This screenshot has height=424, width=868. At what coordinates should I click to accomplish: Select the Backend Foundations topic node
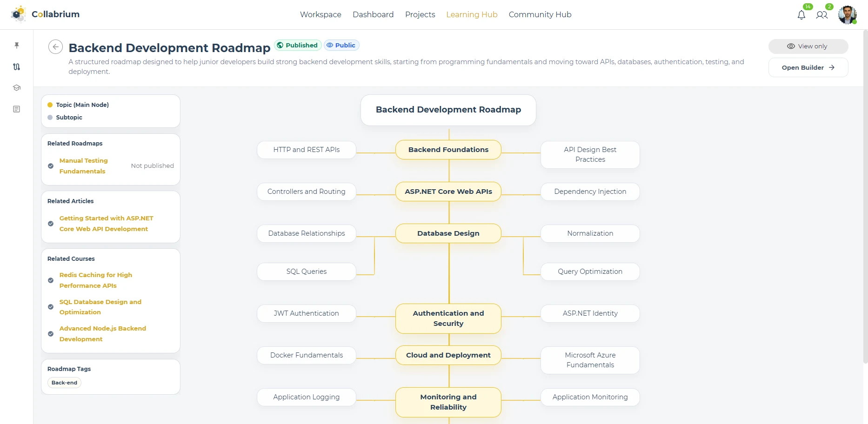[448, 150]
